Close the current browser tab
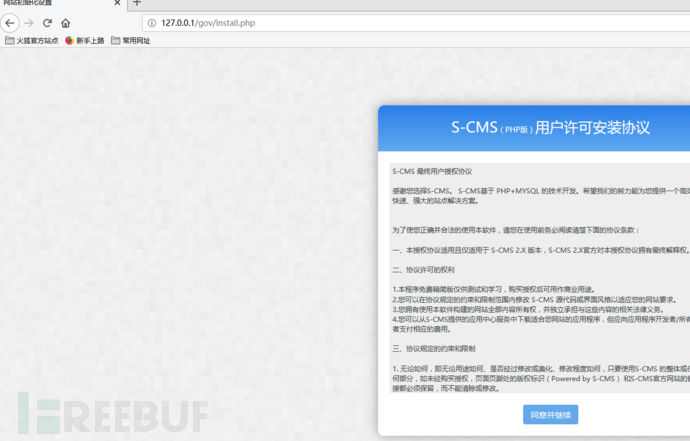This screenshot has height=441, width=690. 117,3
